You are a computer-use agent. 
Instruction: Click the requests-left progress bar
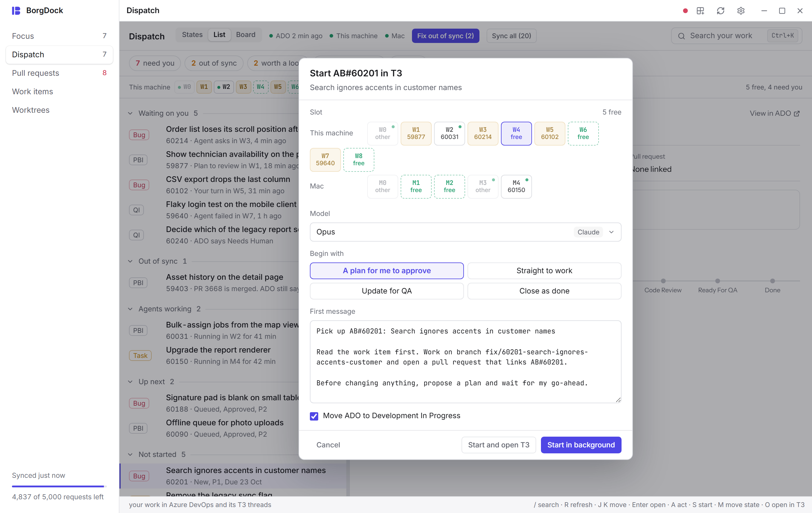click(59, 486)
